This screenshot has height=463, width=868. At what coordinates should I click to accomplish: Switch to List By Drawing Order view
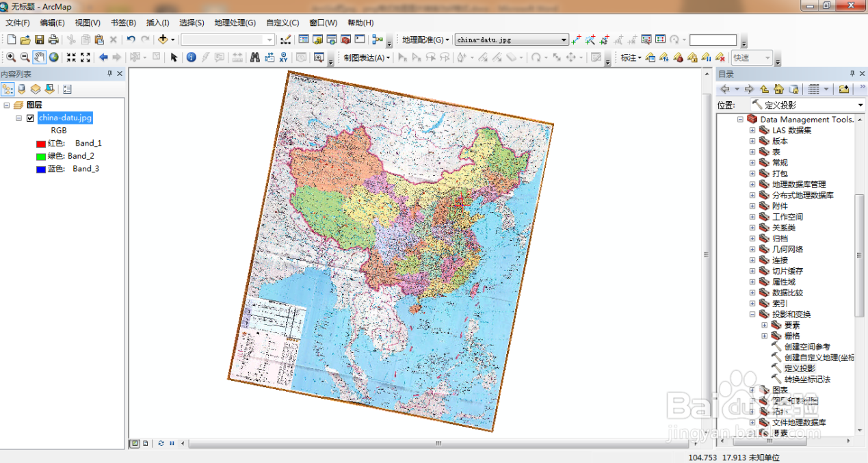pyautogui.click(x=8, y=89)
